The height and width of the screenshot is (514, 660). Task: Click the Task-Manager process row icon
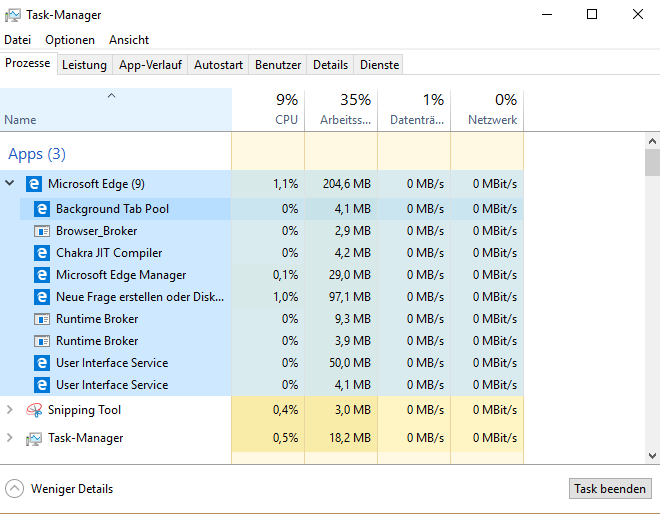click(34, 439)
